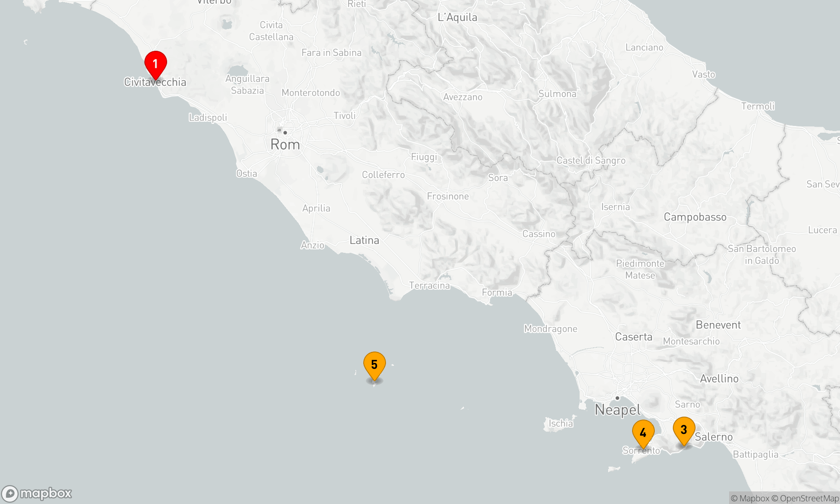Click the Salerno map label
The image size is (840, 504).
(714, 437)
